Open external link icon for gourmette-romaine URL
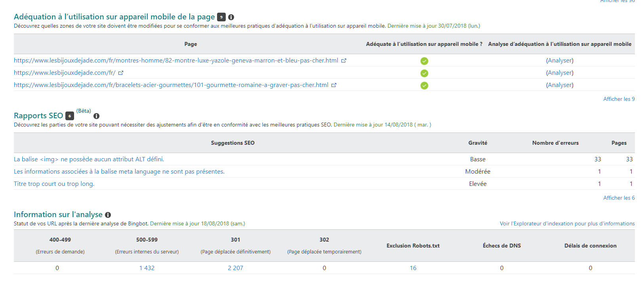644x295 pixels. click(334, 85)
